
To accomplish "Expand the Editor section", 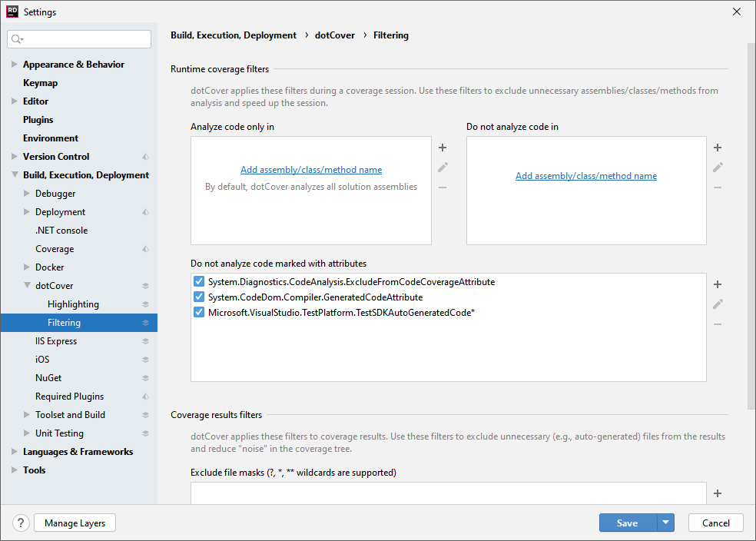I will 15,101.
